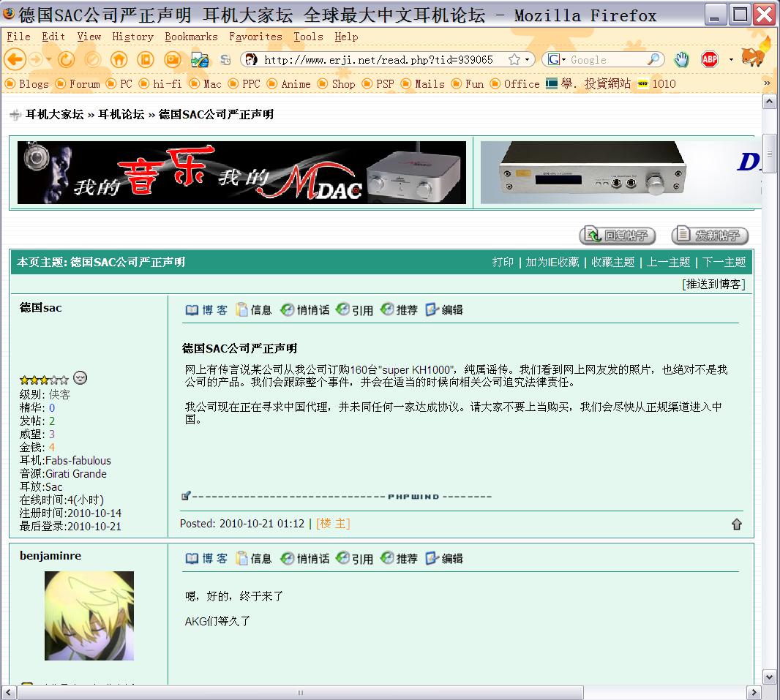The width and height of the screenshot is (780, 700).
Task: Open the Edit menu
Action: pyautogui.click(x=53, y=37)
